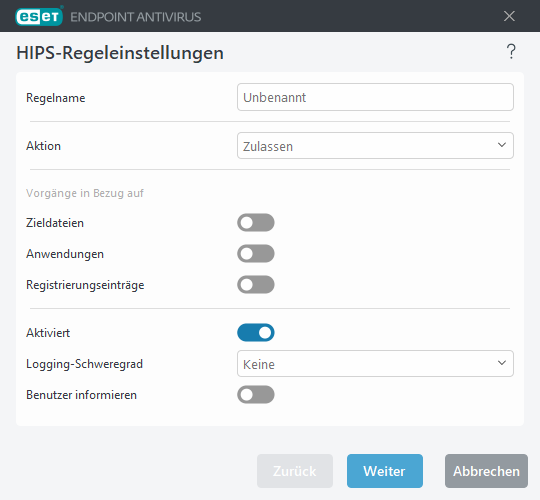
Task: Click ENDPOINT ANTIVIRUS title text
Action: click(x=136, y=17)
